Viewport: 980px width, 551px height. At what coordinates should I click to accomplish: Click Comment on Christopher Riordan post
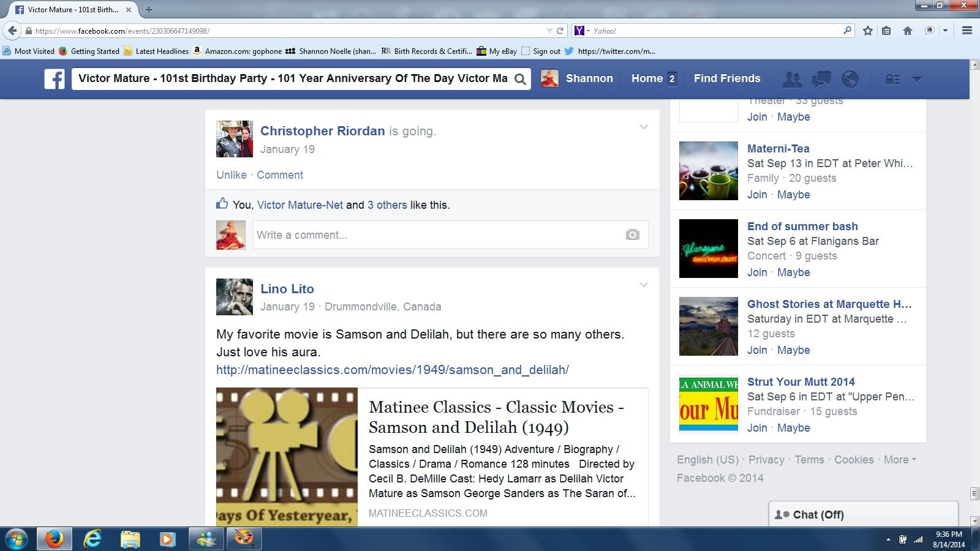coord(280,175)
